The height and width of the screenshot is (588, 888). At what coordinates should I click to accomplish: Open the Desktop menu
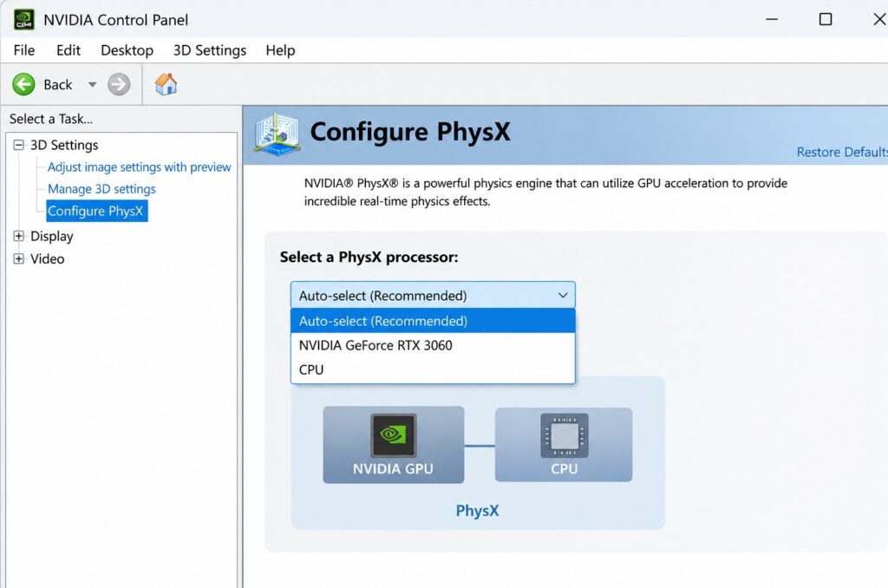127,50
